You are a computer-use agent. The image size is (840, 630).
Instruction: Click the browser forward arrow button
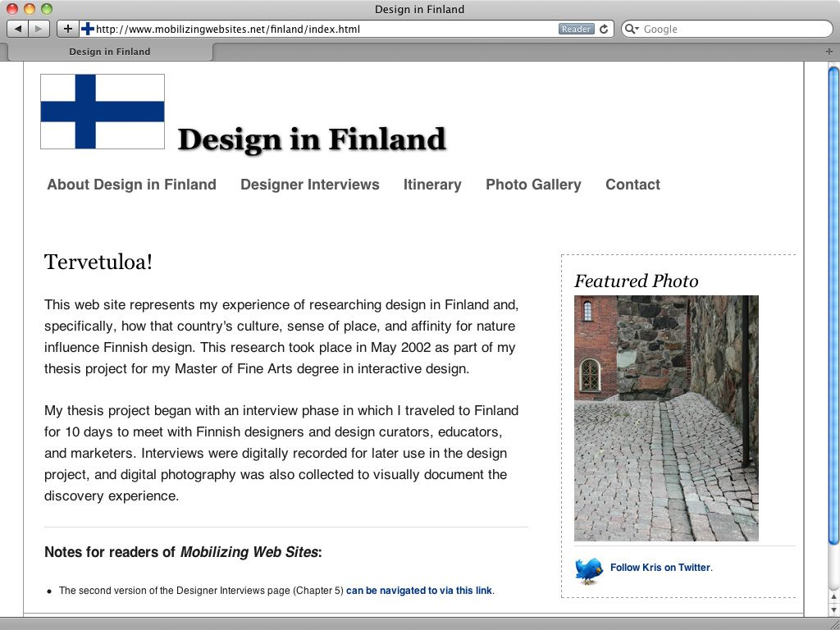tap(39, 29)
